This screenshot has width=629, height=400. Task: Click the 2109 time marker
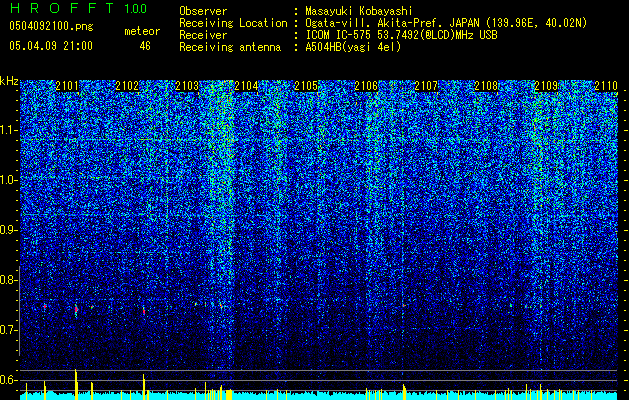click(x=546, y=86)
